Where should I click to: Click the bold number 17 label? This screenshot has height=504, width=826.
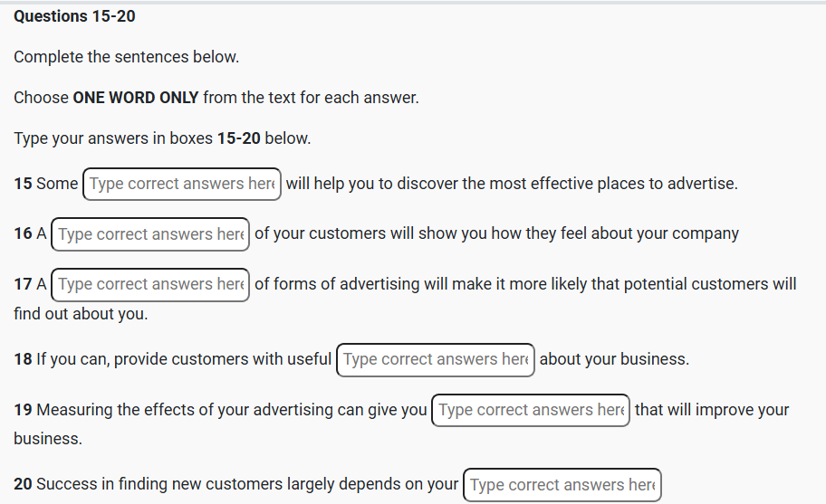click(x=23, y=284)
